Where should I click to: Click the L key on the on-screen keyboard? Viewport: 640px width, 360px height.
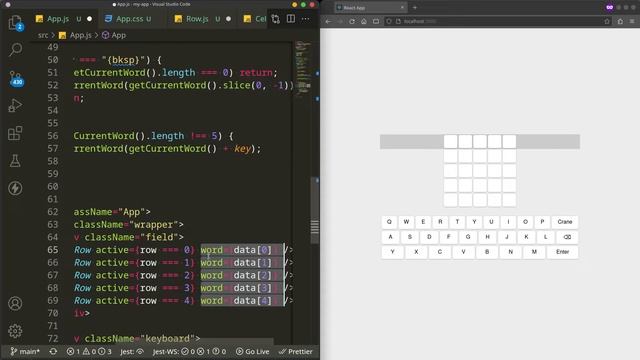tap(546, 237)
